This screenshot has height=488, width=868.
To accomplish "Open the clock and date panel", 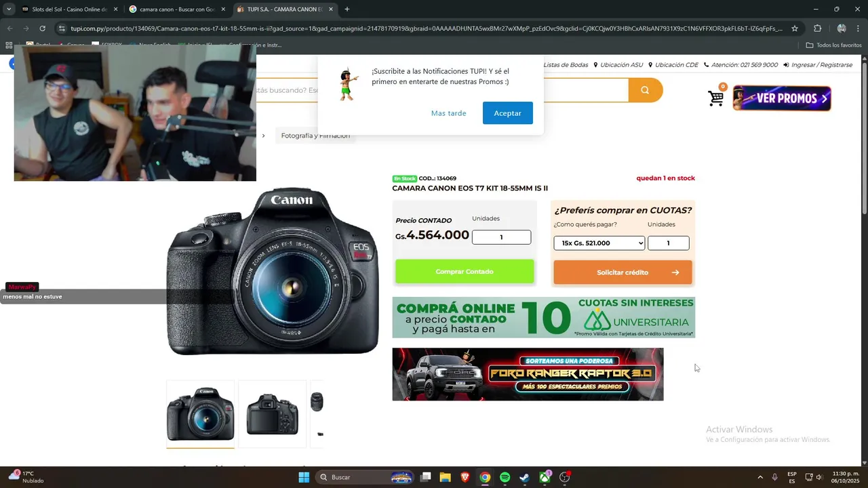I will pyautogui.click(x=846, y=477).
